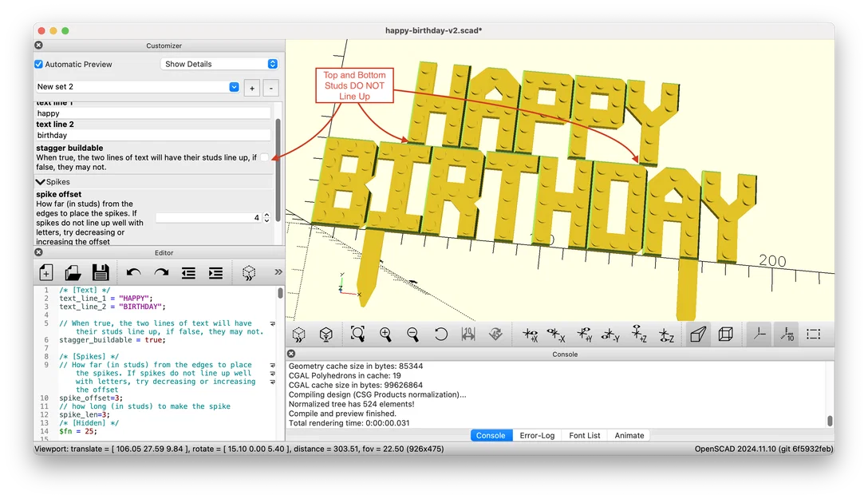Click the New file icon in the Editor
Image resolution: width=868 pixels, height=499 pixels.
(46, 272)
